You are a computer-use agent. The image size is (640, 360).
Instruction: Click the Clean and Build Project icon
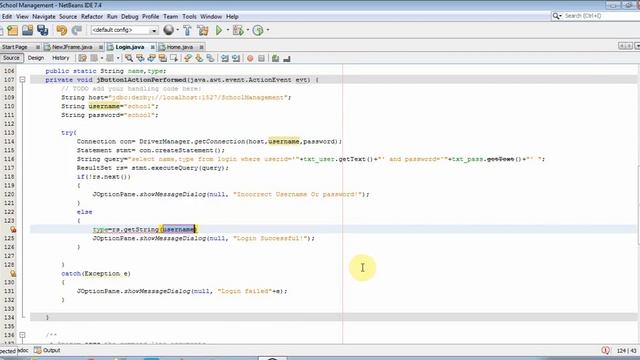(202, 30)
